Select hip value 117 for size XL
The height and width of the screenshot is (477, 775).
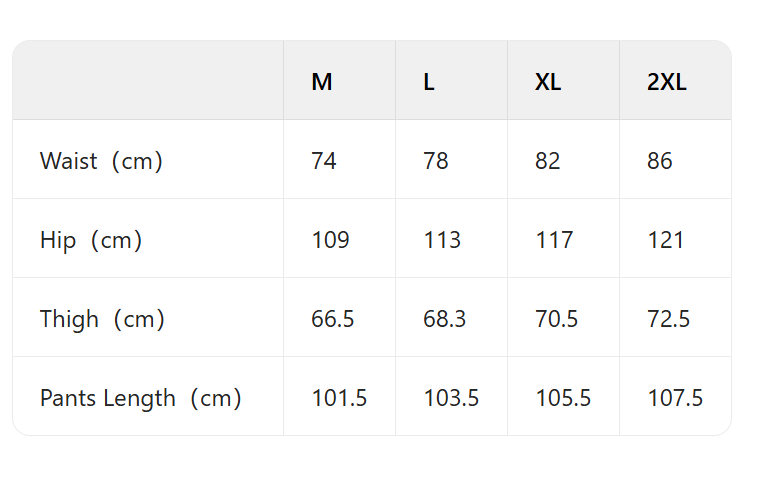(554, 240)
